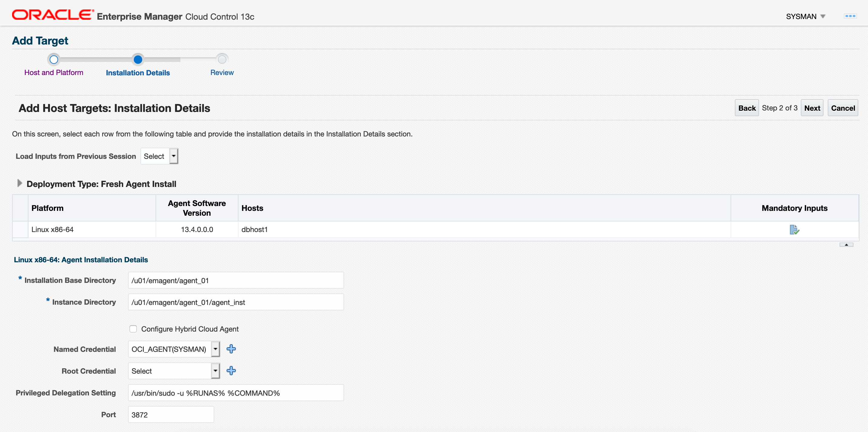Open the SYSMAN user menu
This screenshot has width=868, height=432.
pyautogui.click(x=805, y=17)
